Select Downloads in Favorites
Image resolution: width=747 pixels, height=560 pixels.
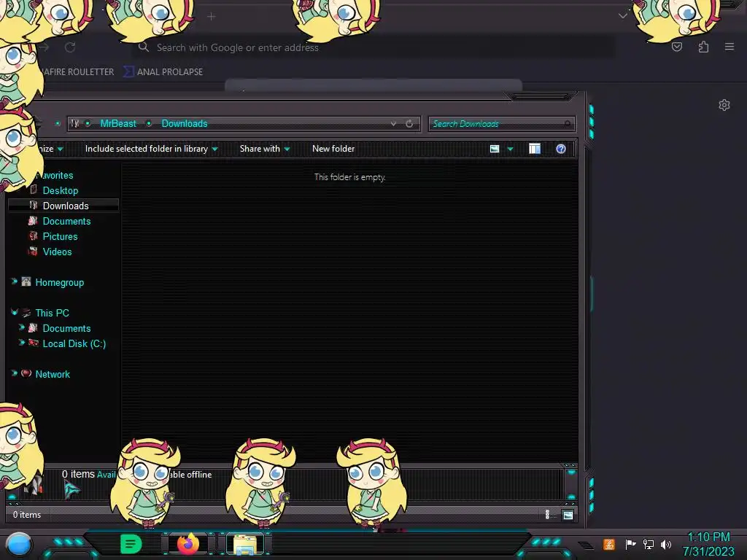[66, 206]
